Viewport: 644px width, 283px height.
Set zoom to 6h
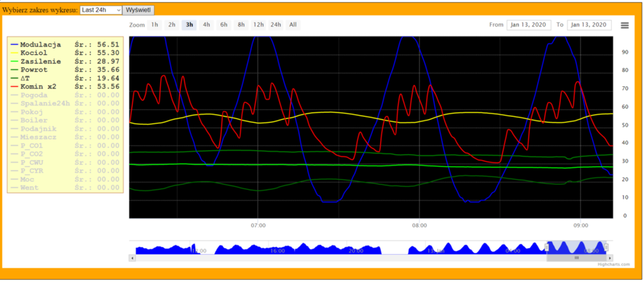point(223,25)
